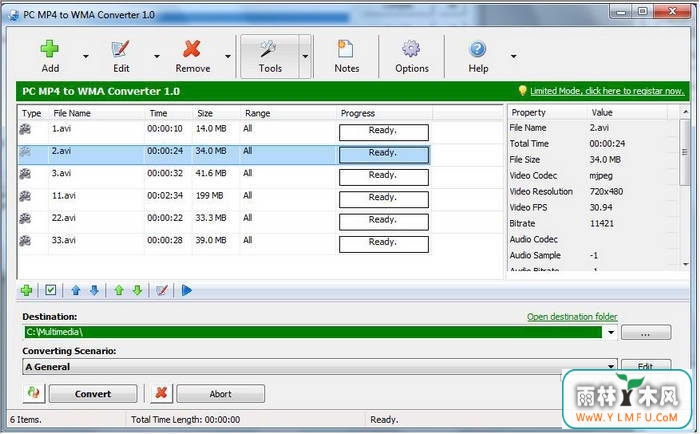Click the scenario Edit button
The width and height of the screenshot is (700, 434).
pos(646,366)
